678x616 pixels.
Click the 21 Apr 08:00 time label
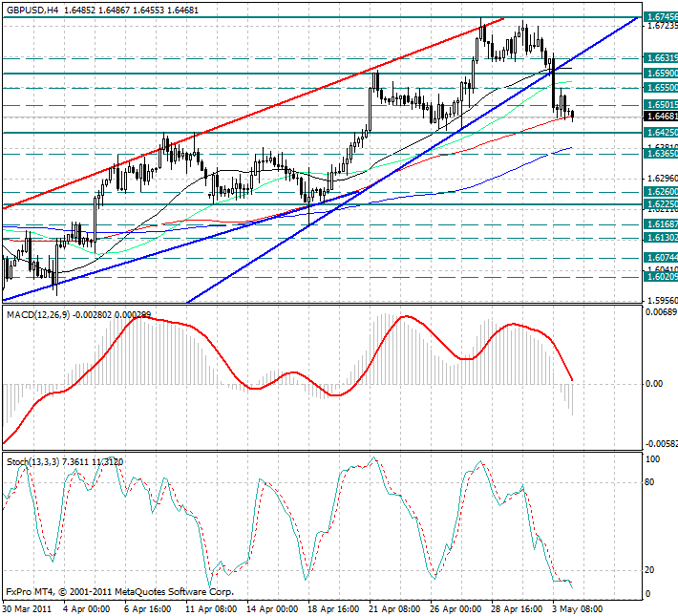(x=395, y=609)
